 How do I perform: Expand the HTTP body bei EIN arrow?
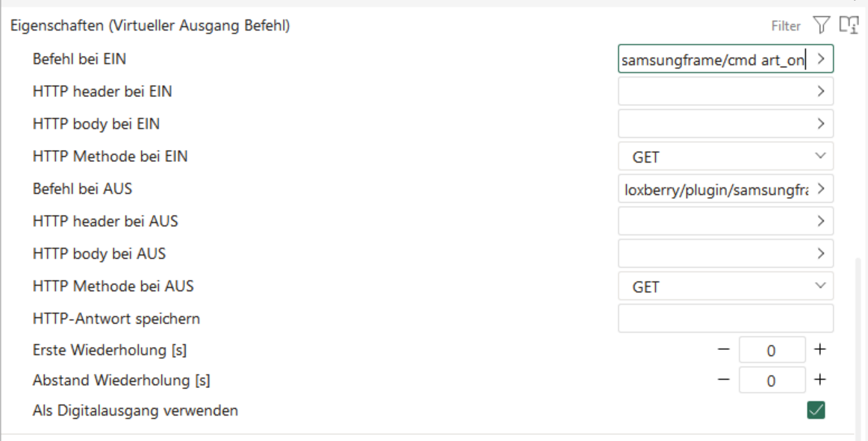click(x=821, y=124)
